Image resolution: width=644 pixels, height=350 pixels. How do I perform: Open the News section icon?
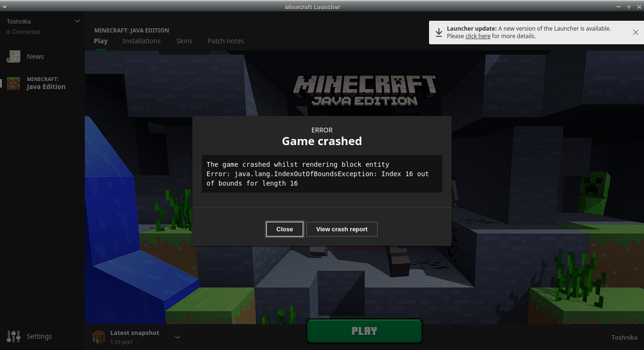coord(13,57)
